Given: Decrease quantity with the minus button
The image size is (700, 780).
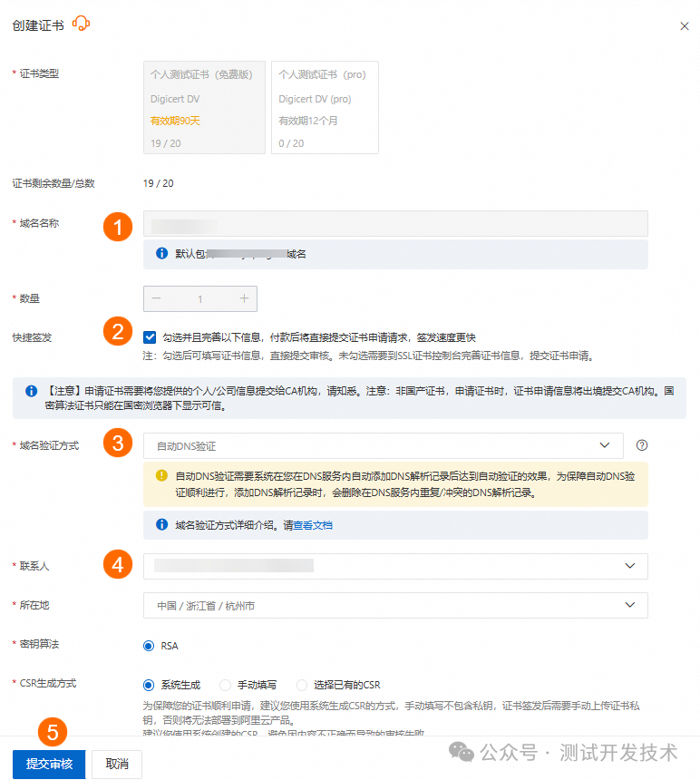Looking at the screenshot, I should point(157,298).
